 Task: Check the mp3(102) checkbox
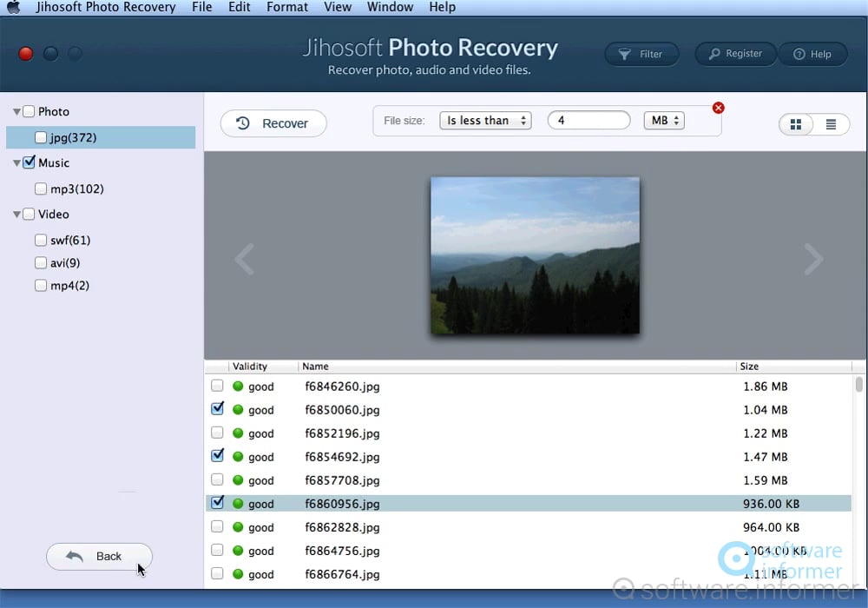coord(41,188)
